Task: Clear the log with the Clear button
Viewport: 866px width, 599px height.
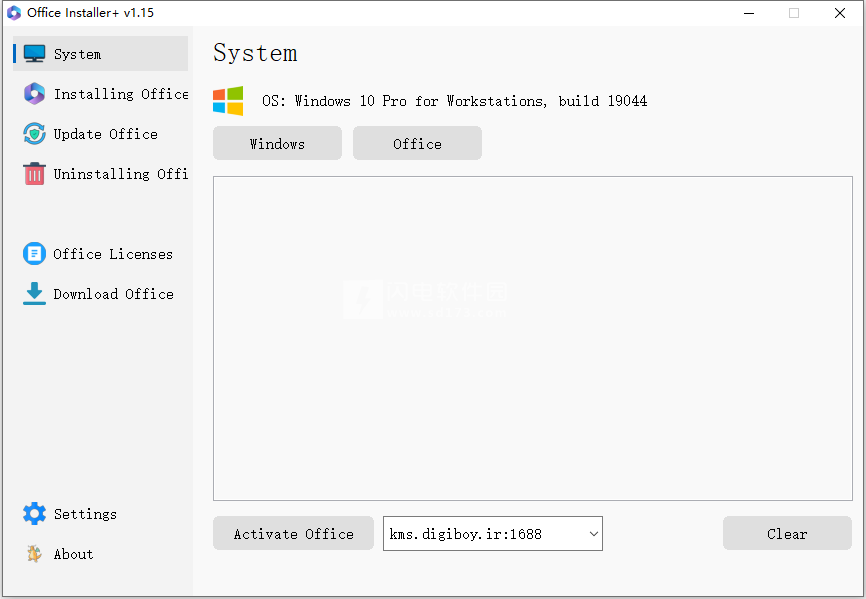Action: point(787,533)
